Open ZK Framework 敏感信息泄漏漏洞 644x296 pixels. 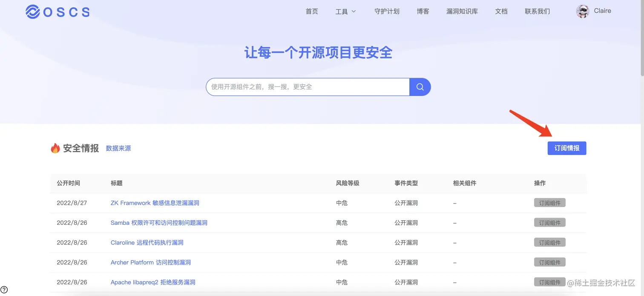click(x=155, y=203)
